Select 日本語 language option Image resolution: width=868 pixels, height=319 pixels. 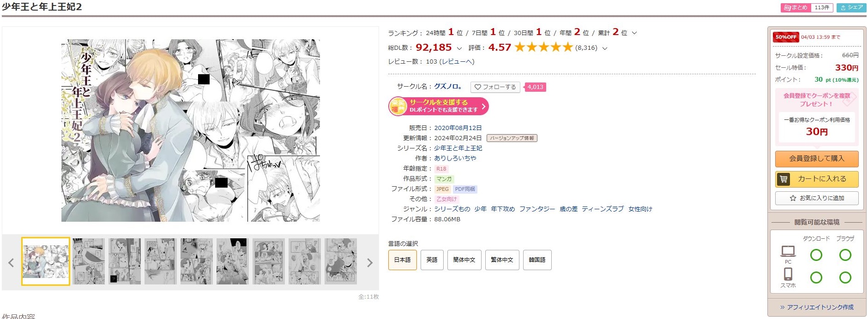[x=402, y=260]
